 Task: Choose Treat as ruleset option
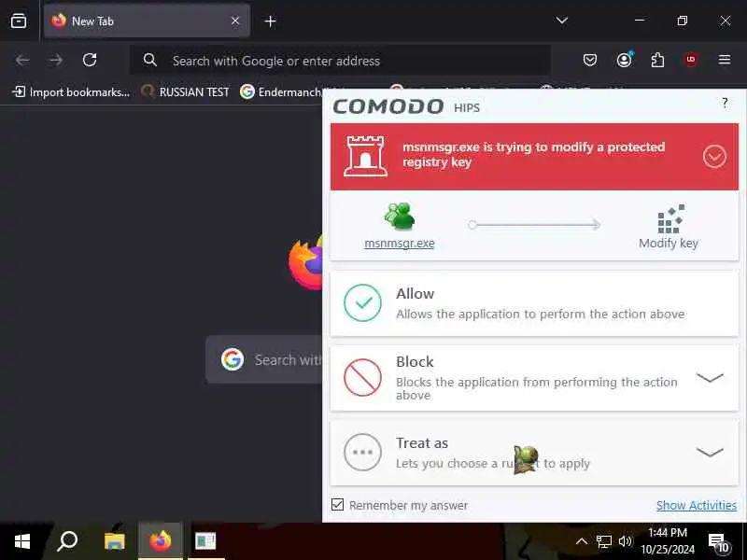coord(534,453)
